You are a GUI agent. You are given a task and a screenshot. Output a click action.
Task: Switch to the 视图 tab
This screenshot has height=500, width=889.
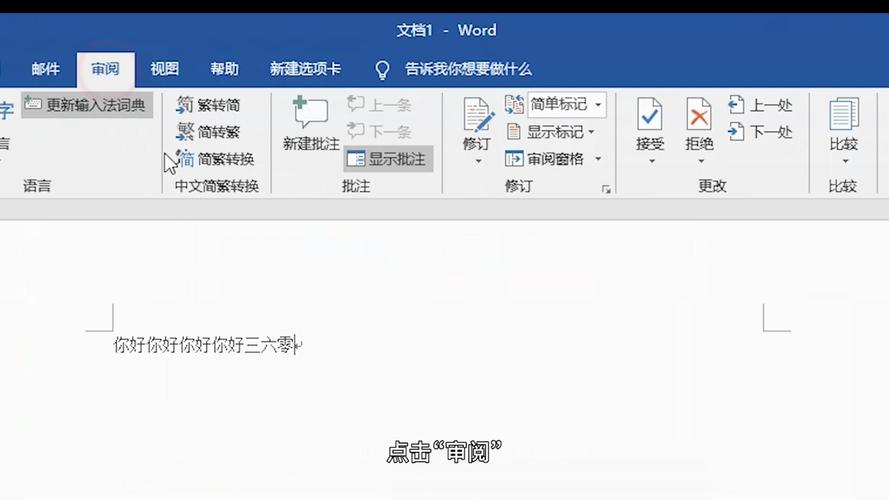pos(164,69)
